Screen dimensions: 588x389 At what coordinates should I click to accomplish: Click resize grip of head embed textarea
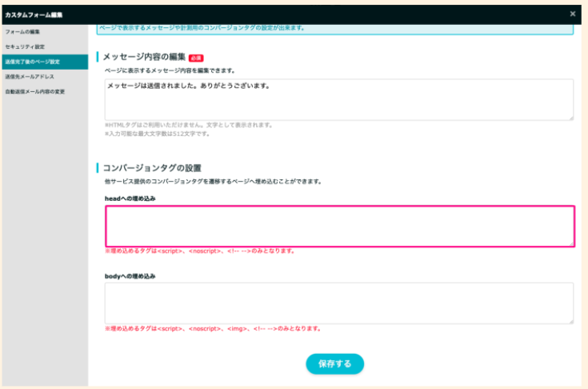click(x=570, y=243)
